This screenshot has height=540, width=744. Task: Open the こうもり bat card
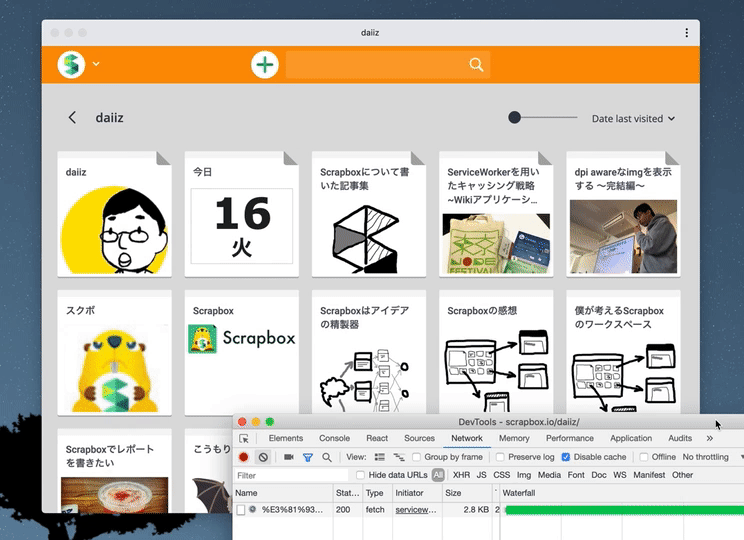click(208, 471)
